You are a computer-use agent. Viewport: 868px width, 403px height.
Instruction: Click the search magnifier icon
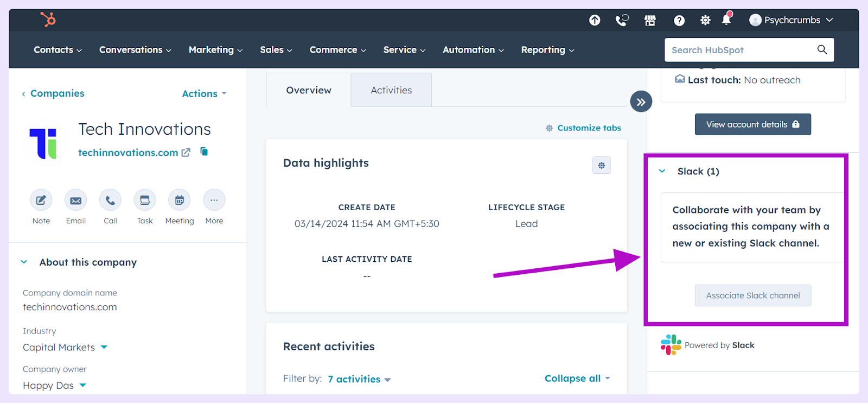822,49
